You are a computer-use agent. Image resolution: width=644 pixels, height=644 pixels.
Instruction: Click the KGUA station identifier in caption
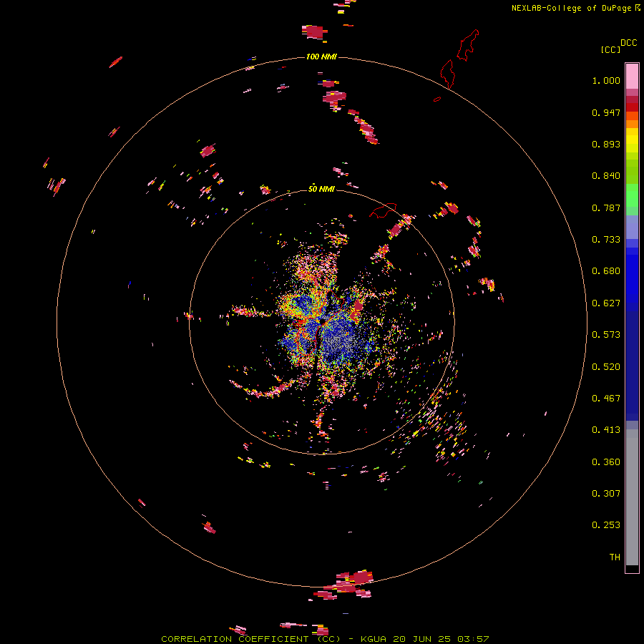(374, 639)
